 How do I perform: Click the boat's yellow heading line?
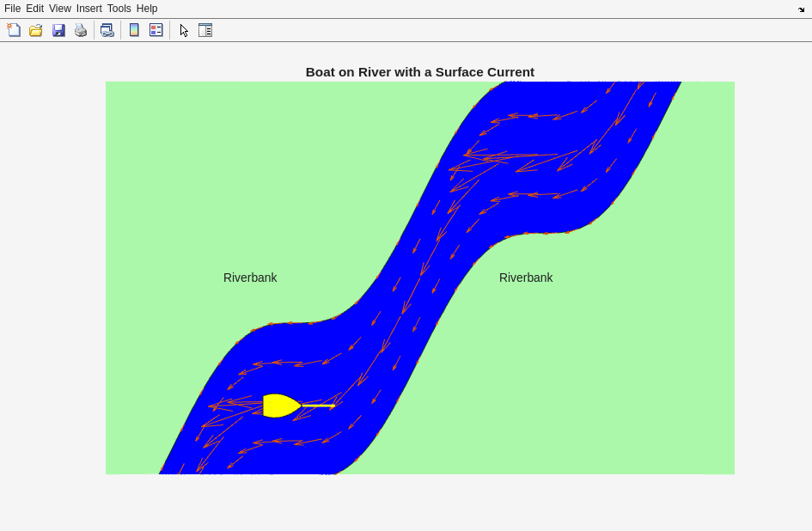(x=319, y=406)
